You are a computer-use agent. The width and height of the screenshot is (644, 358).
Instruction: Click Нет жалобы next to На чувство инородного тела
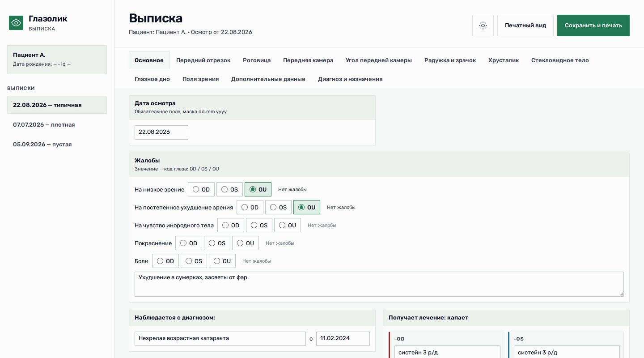pyautogui.click(x=322, y=225)
